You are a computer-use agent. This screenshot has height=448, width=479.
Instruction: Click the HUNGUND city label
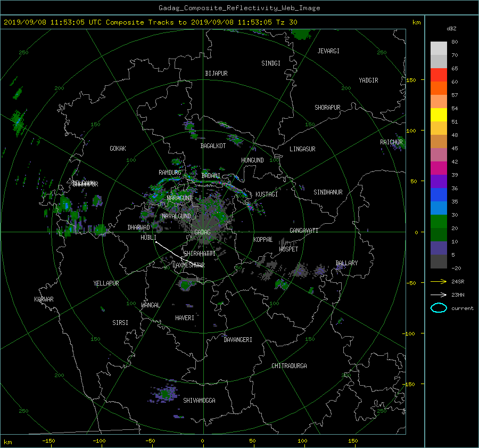(x=252, y=160)
